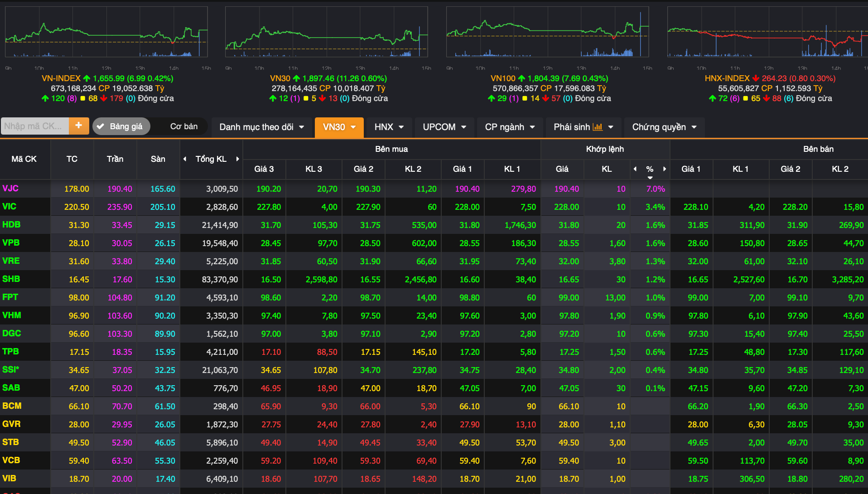This screenshot has height=494, width=868.
Task: Expand the Chứng quyền dropdown menu
Action: pos(664,127)
